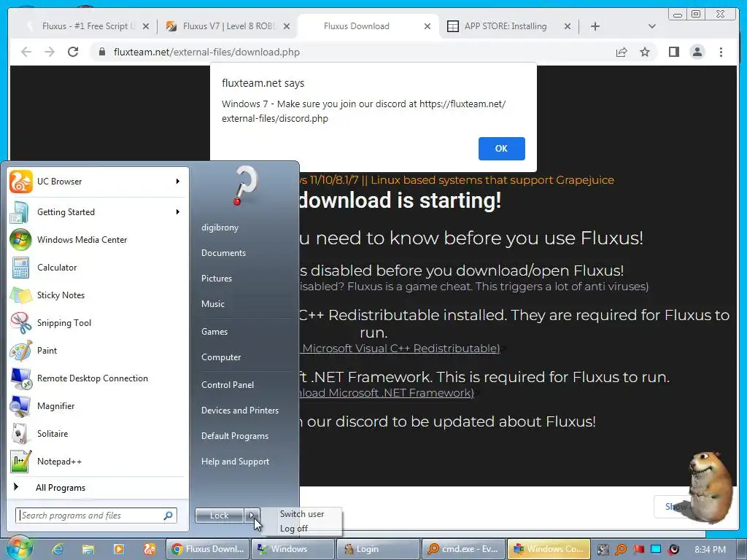Open Default Programs

tap(234, 436)
